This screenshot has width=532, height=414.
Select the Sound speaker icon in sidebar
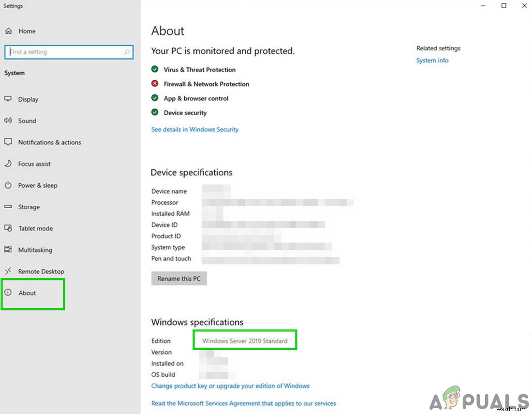pyautogui.click(x=8, y=121)
